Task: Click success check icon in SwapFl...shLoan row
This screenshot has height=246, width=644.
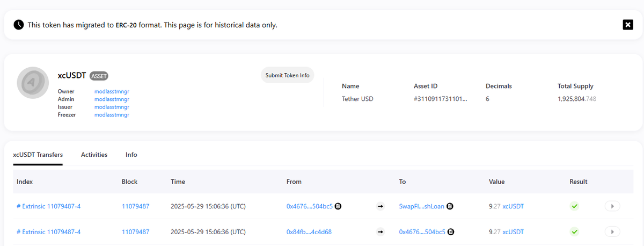Action: (x=574, y=206)
